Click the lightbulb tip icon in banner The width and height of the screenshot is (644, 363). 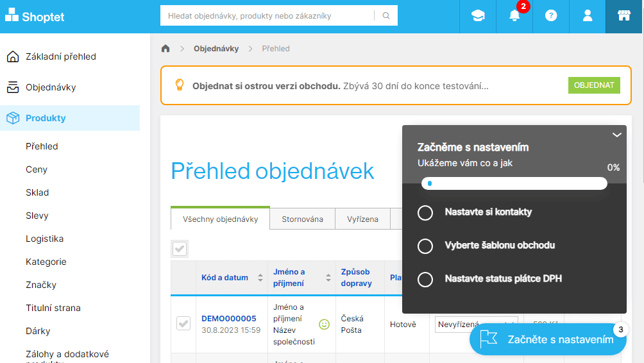click(x=180, y=85)
